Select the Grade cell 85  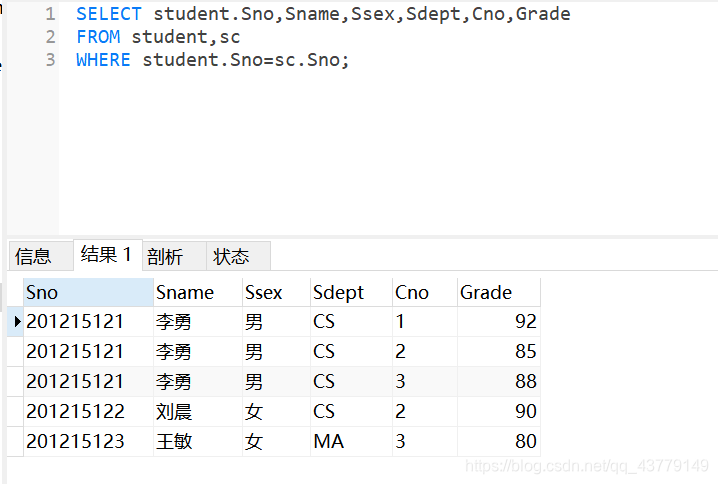[x=499, y=352]
